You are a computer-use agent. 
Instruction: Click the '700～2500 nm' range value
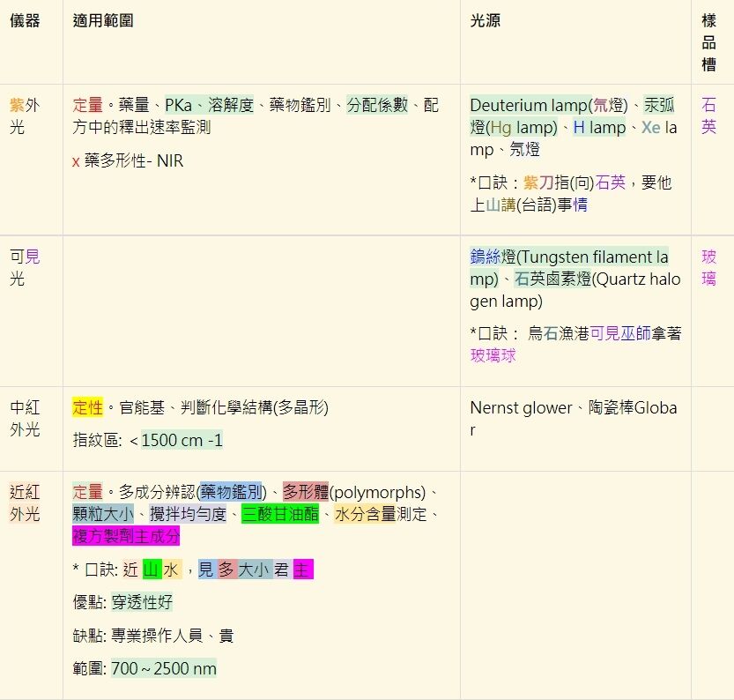coord(164,668)
